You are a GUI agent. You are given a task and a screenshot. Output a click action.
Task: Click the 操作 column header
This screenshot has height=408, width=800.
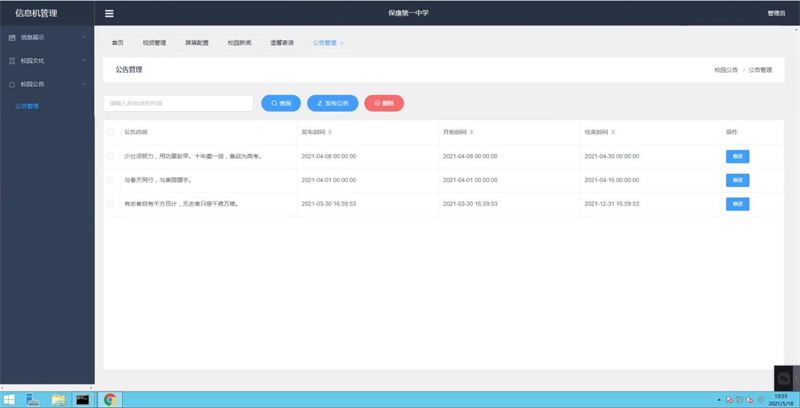732,132
